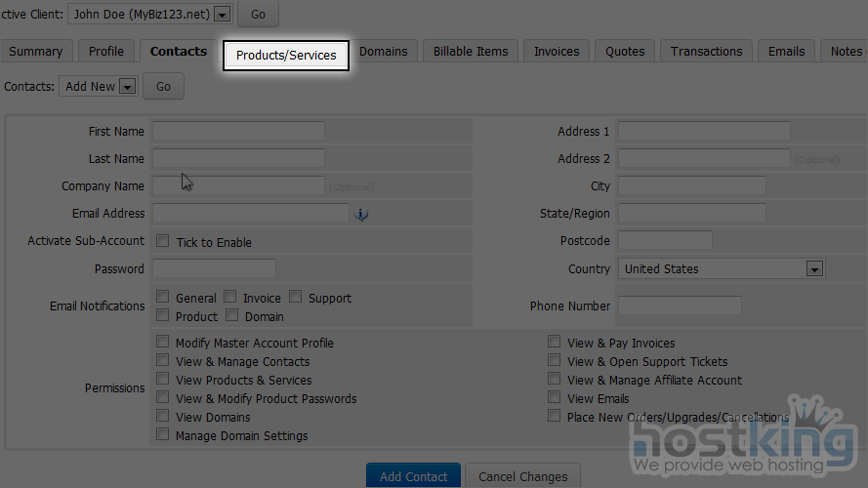868x488 pixels.
Task: Go to the Billable Items tab
Action: pyautogui.click(x=471, y=52)
